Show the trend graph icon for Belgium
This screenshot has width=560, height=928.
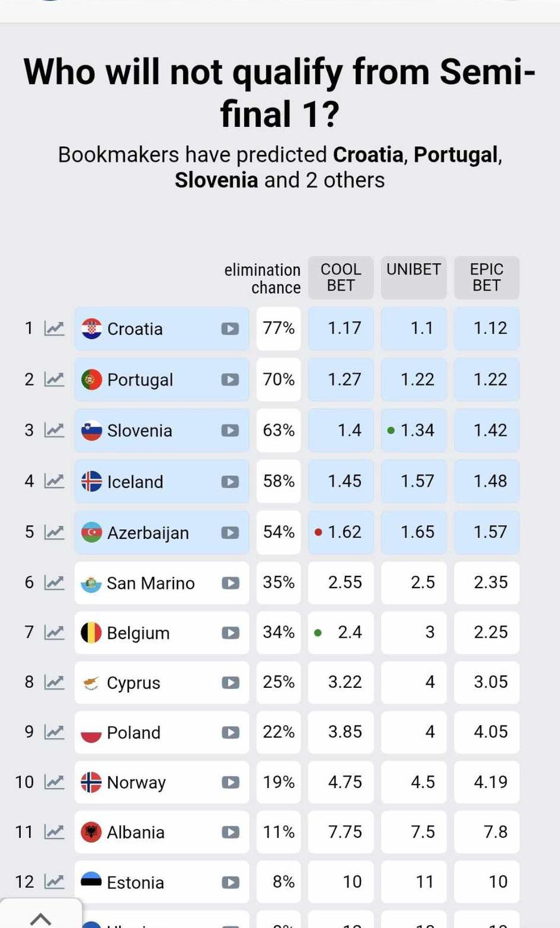(x=54, y=633)
